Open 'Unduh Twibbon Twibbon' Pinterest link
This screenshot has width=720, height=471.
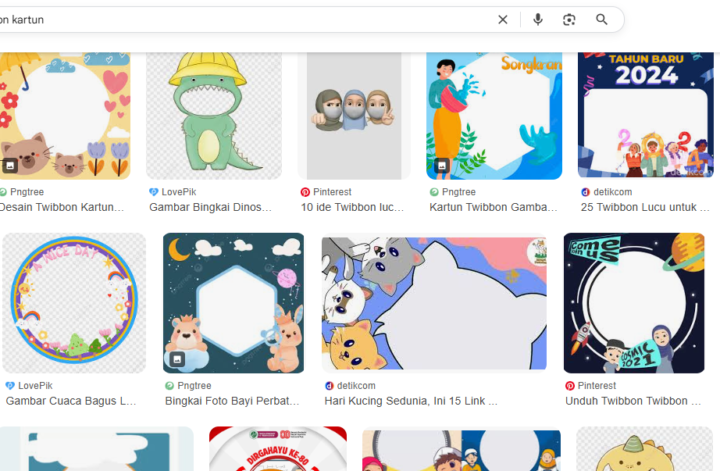pyautogui.click(x=632, y=401)
